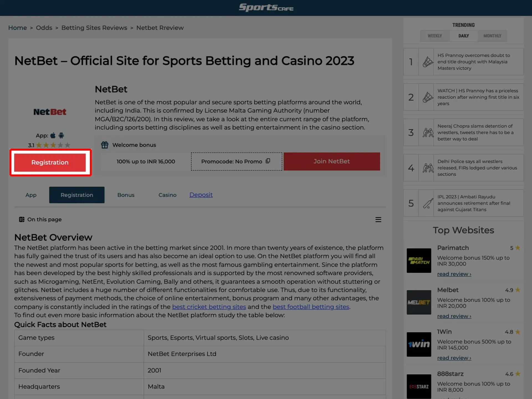Go to Home breadcrumb
532x399 pixels.
[x=17, y=28]
